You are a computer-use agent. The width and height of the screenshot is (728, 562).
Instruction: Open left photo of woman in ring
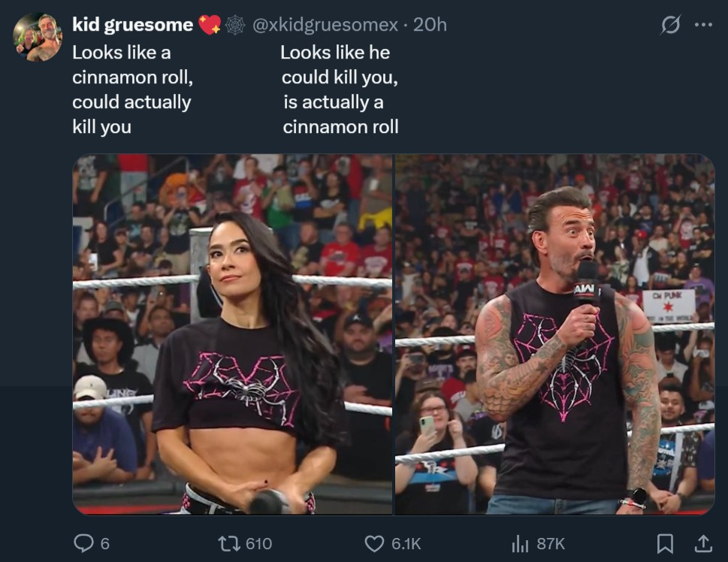click(233, 334)
